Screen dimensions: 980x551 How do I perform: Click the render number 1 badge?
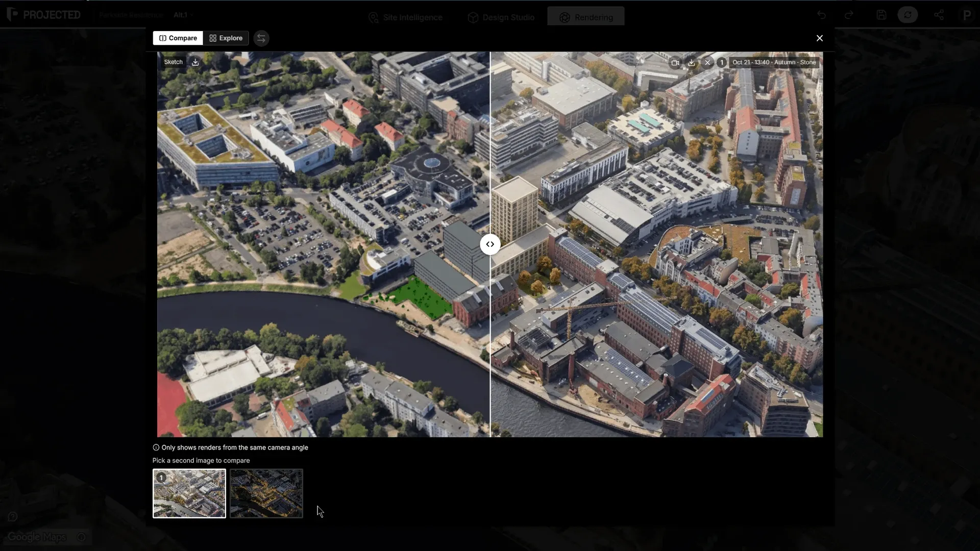tap(721, 63)
